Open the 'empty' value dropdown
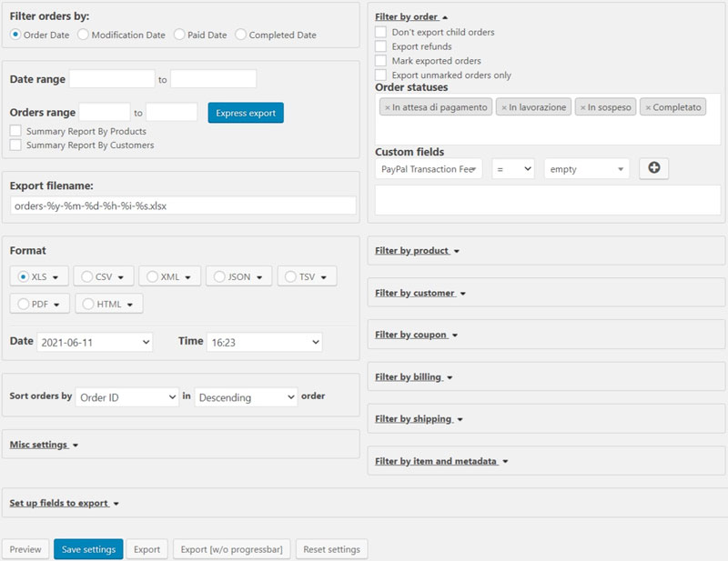This screenshot has width=728, height=561. pos(587,169)
